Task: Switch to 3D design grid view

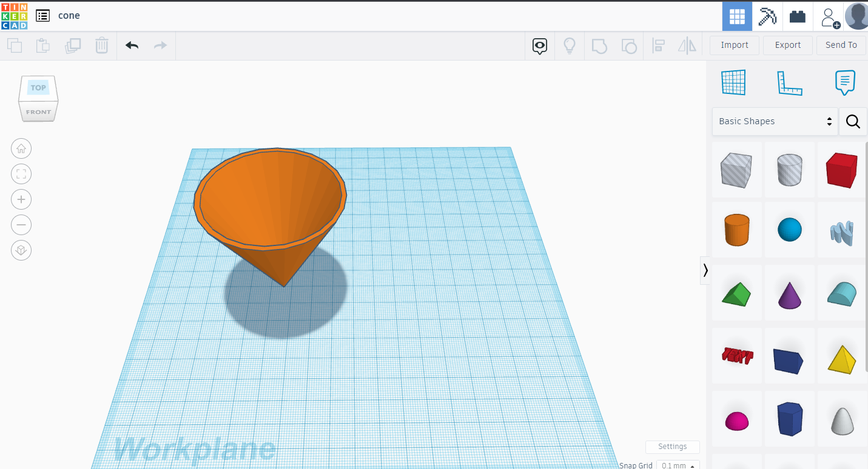Action: coord(737,16)
